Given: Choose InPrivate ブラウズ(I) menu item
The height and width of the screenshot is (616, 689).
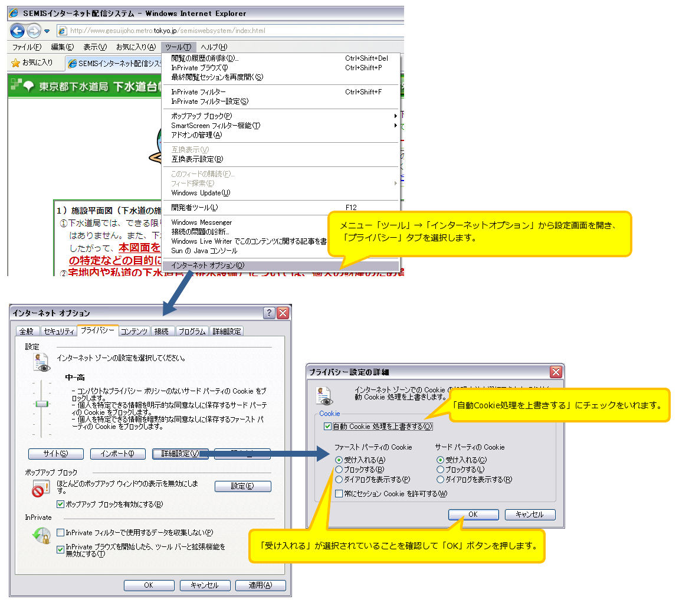Looking at the screenshot, I should click(x=280, y=68).
